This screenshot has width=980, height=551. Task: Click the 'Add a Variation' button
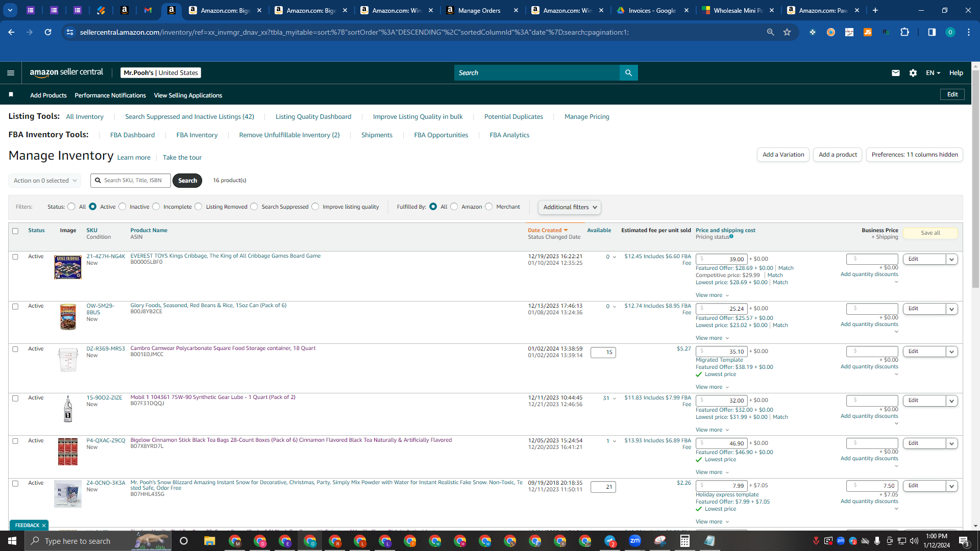[x=783, y=155]
